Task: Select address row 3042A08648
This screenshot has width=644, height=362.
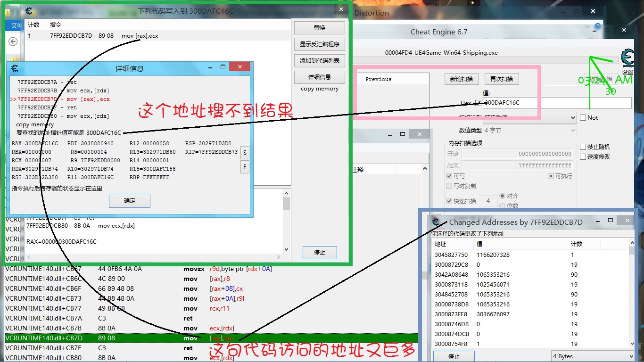Action: (530, 274)
